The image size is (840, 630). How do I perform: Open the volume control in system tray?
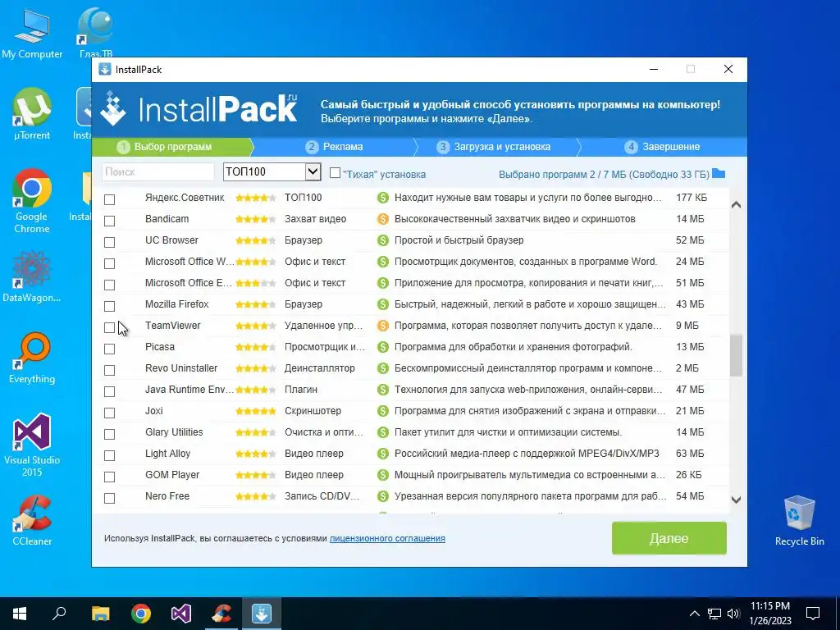pos(733,614)
